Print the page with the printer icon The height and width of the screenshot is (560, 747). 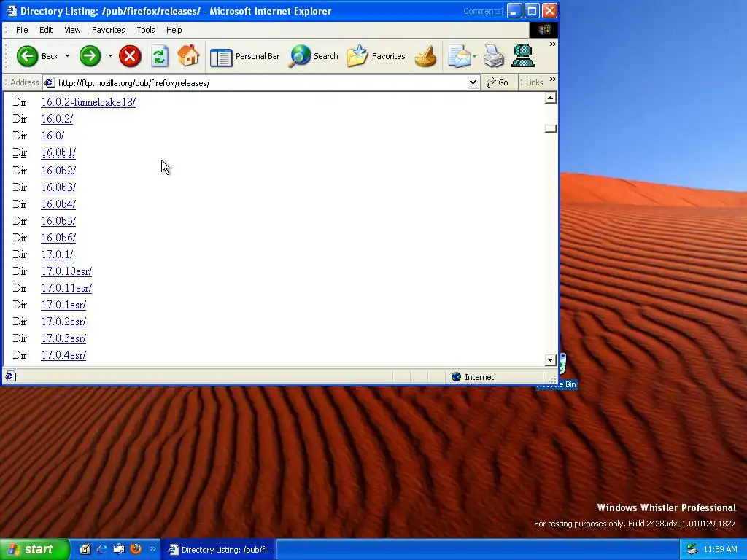pos(494,56)
